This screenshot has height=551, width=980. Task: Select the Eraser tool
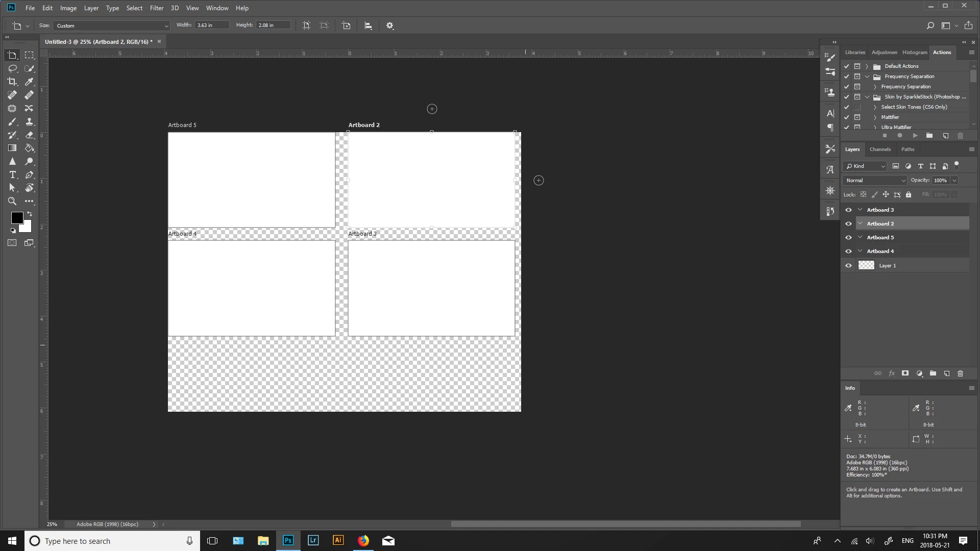pos(29,135)
